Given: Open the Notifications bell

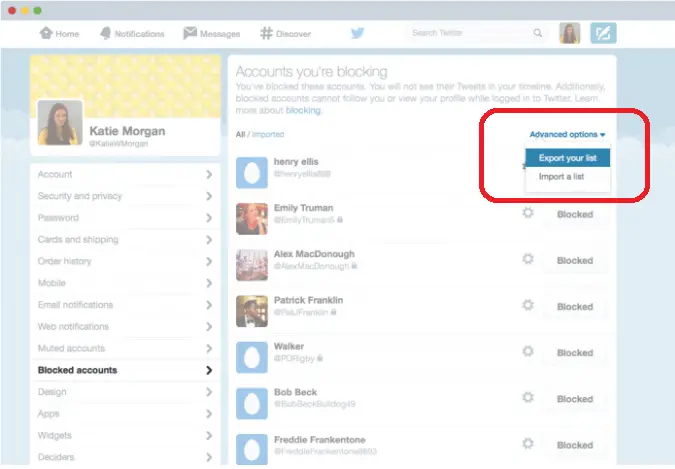Looking at the screenshot, I should pyautogui.click(x=132, y=34).
